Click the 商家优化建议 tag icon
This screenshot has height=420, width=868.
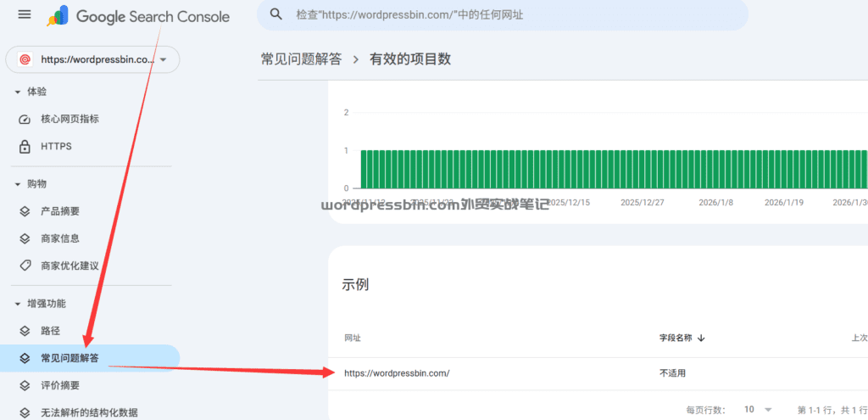click(25, 266)
